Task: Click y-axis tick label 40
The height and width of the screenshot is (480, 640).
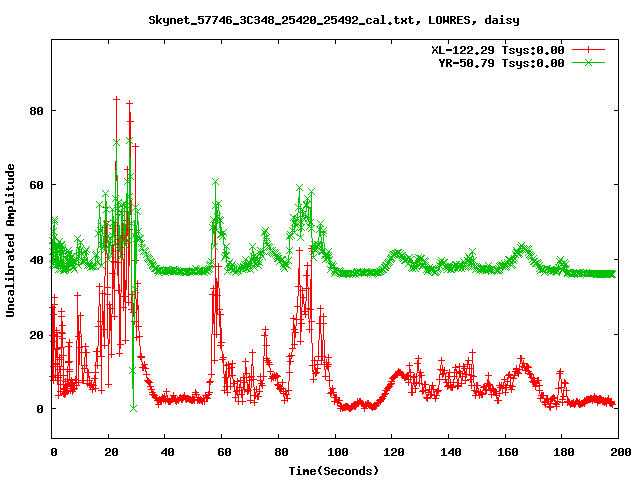Action: click(x=36, y=260)
